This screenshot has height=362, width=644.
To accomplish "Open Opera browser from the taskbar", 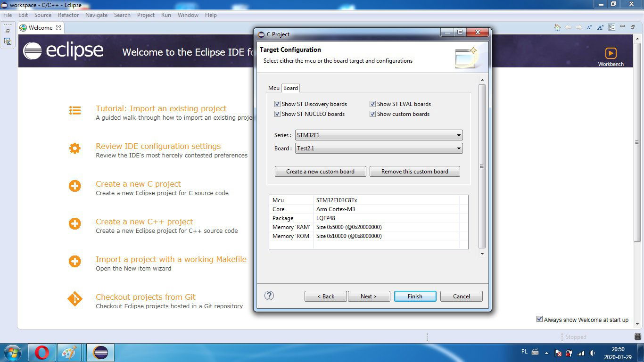I will 42,353.
